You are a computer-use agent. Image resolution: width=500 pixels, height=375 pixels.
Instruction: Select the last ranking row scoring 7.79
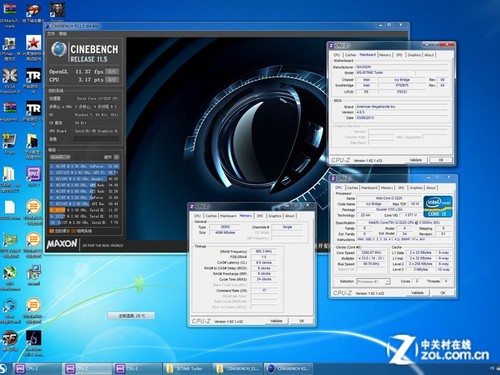coord(84,222)
